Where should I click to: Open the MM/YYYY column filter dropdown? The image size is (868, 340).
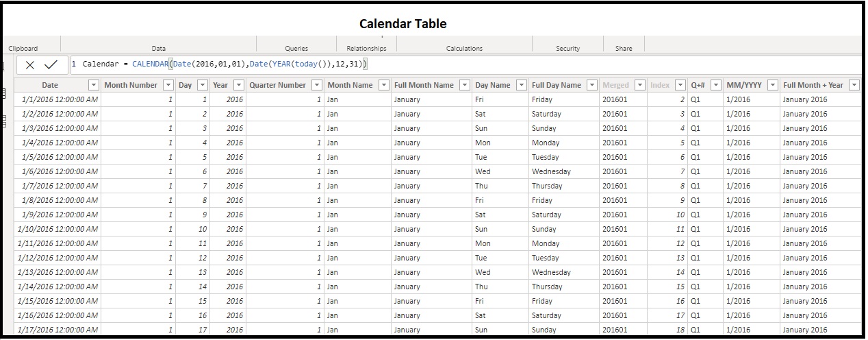pyautogui.click(x=773, y=85)
